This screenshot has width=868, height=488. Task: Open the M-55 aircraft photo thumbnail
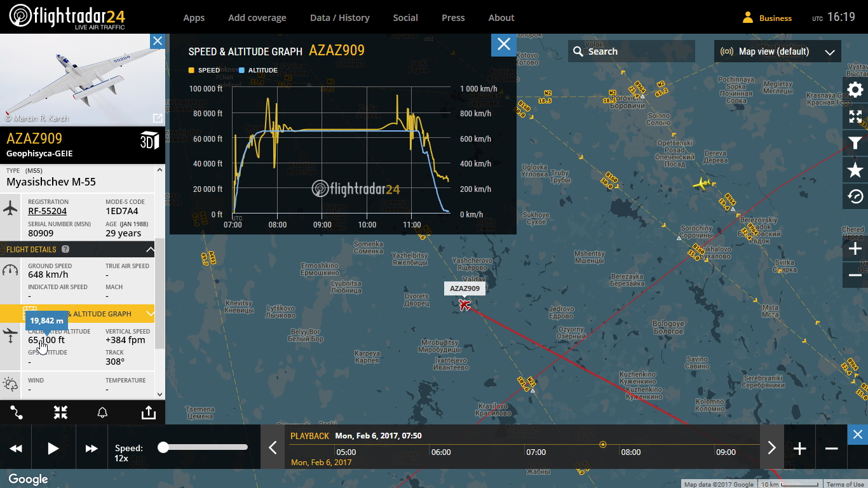pyautogui.click(x=83, y=80)
